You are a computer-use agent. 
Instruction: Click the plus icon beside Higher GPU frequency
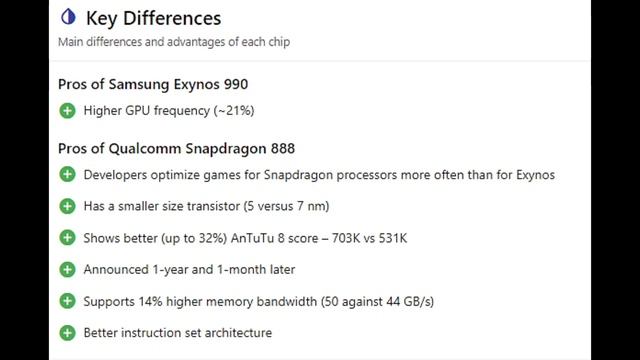[x=67, y=111]
